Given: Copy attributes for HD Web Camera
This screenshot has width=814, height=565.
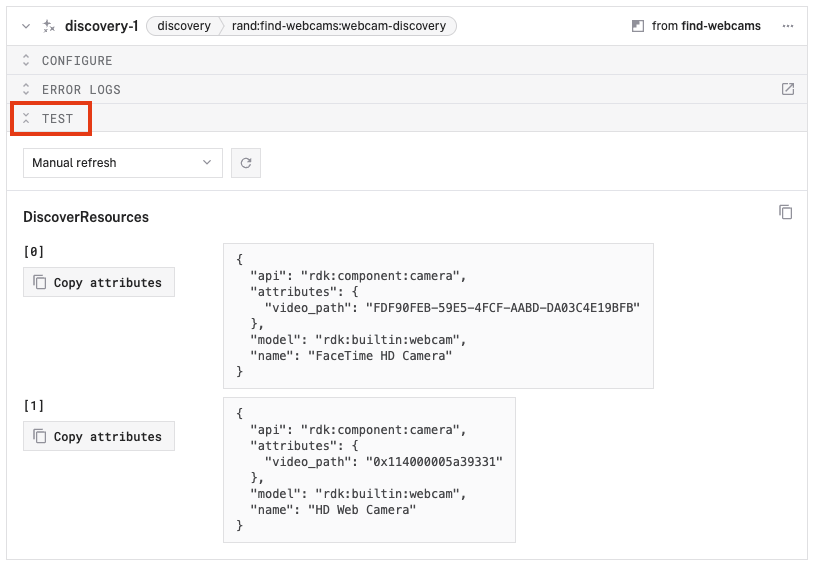Looking at the screenshot, I should [x=99, y=437].
